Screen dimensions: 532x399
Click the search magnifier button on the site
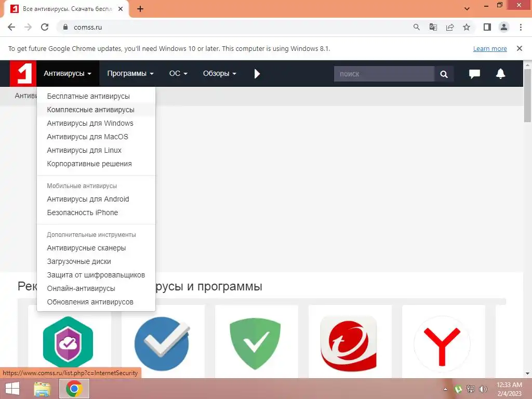(444, 74)
